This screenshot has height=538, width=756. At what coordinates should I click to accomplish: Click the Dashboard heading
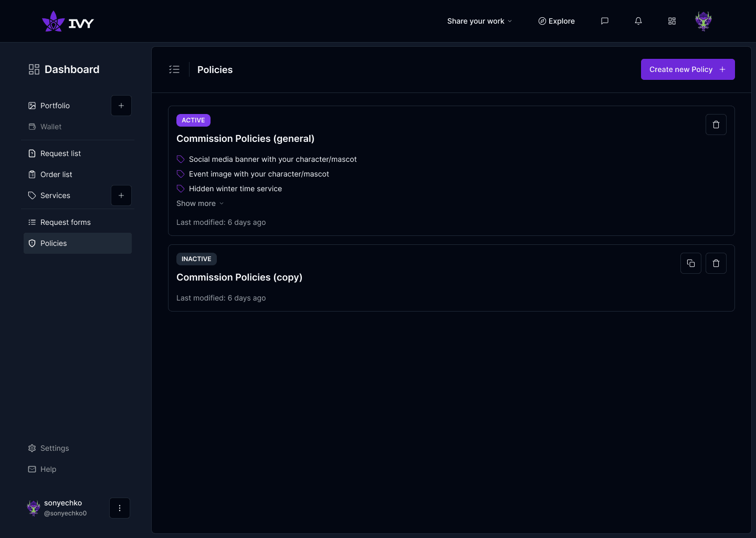[72, 69]
